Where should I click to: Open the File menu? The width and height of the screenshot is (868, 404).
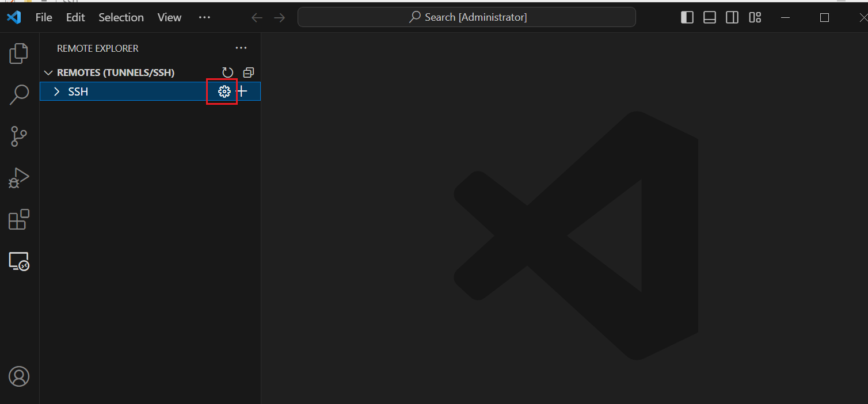coord(44,17)
